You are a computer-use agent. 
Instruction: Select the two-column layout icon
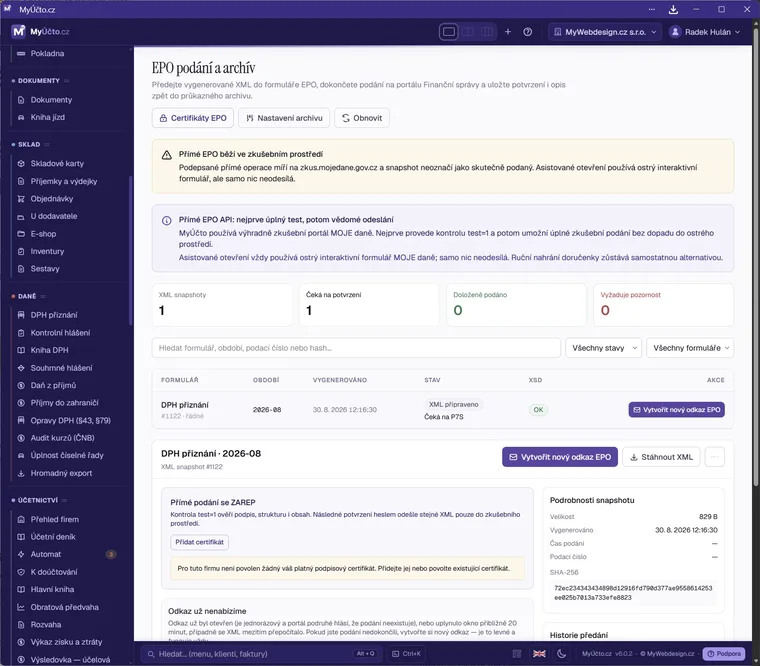[468, 32]
